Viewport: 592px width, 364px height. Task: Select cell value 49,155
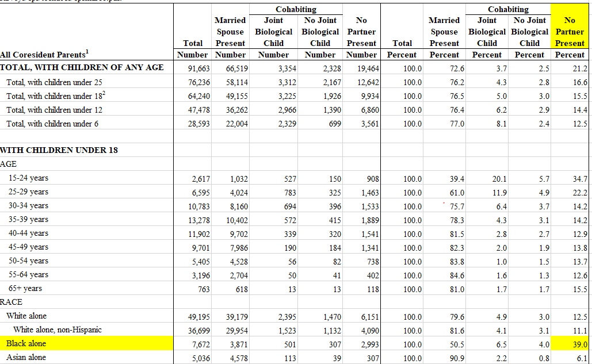pyautogui.click(x=236, y=96)
